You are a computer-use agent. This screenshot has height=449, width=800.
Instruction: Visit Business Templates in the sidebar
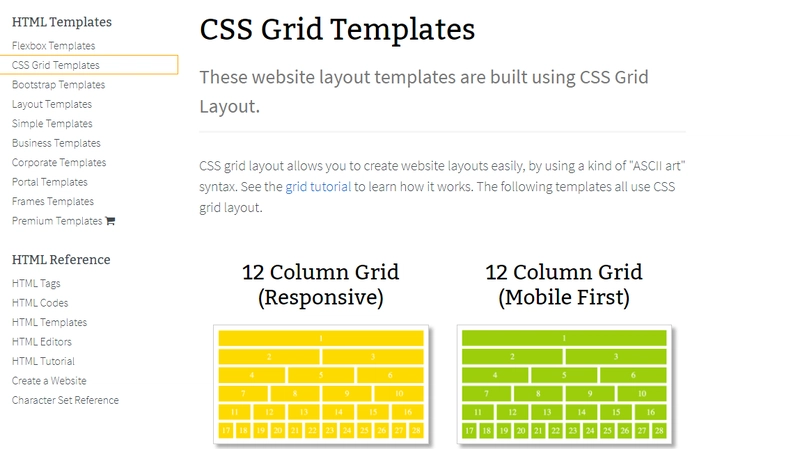pyautogui.click(x=56, y=143)
